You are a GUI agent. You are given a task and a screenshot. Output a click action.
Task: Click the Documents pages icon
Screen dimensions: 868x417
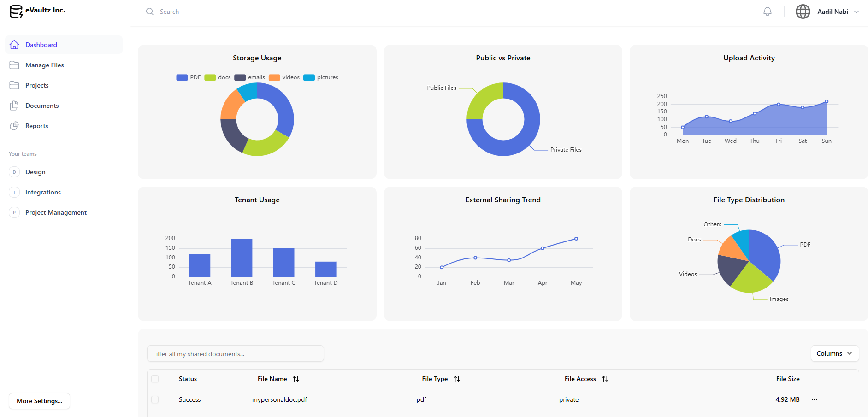pyautogui.click(x=14, y=106)
